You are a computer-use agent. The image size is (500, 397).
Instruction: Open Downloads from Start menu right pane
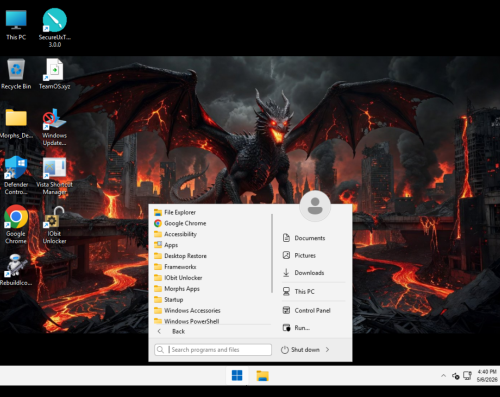313,273
